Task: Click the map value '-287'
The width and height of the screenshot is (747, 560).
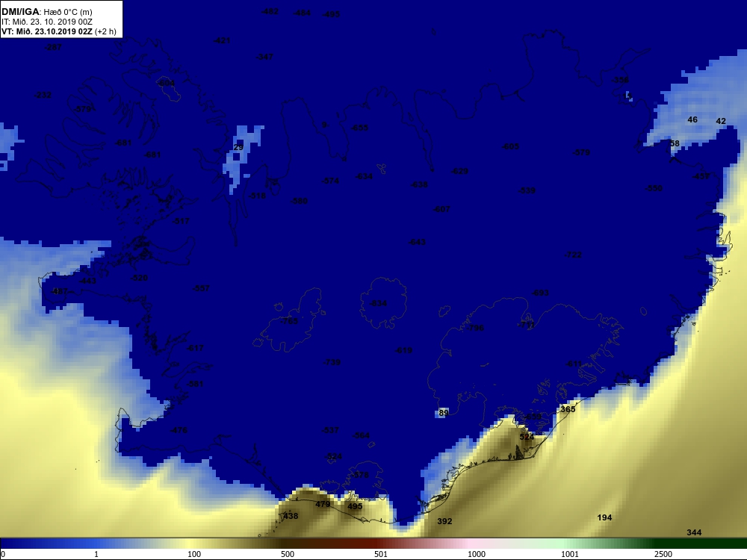Action: tap(53, 47)
